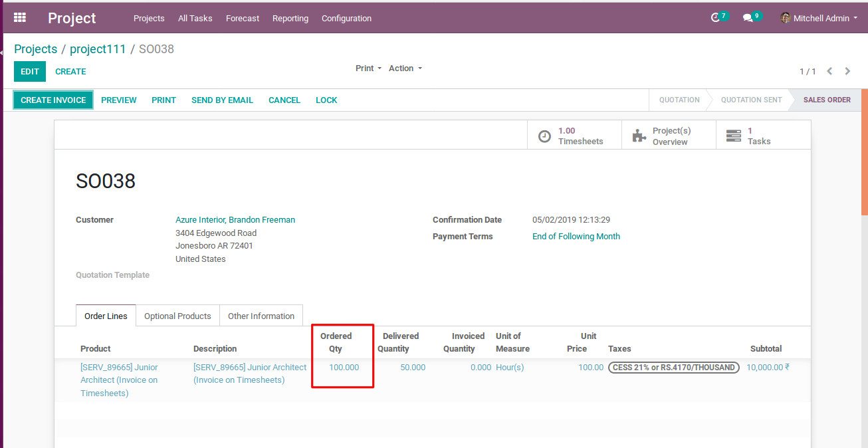Open End of Following Month payment terms
Image resolution: width=868 pixels, height=448 pixels.
[x=576, y=237]
